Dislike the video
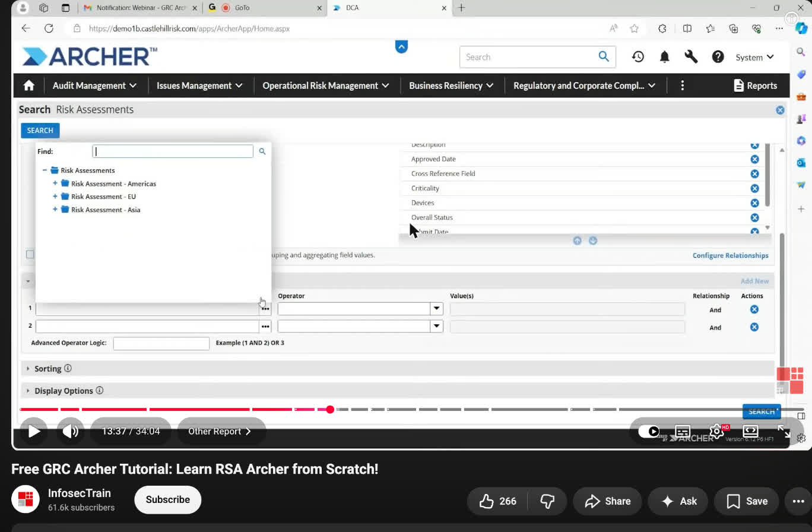Image resolution: width=812 pixels, height=532 pixels. pos(547,501)
